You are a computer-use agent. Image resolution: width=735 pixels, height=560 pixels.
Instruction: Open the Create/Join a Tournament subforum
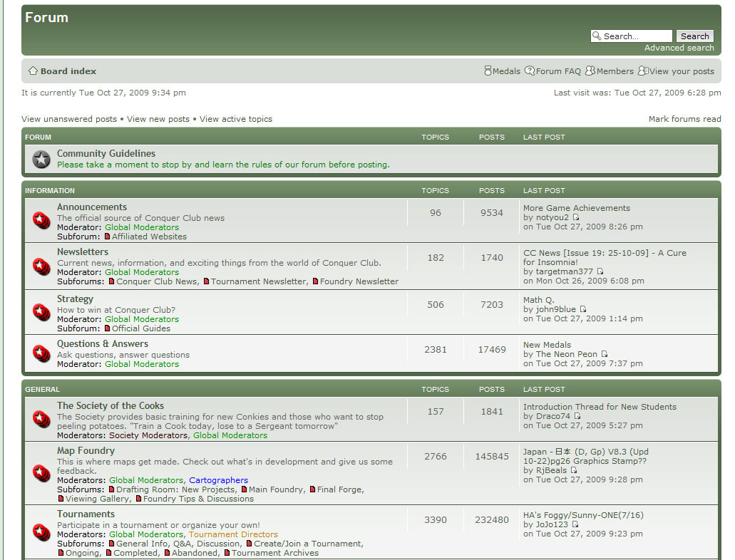(308, 544)
